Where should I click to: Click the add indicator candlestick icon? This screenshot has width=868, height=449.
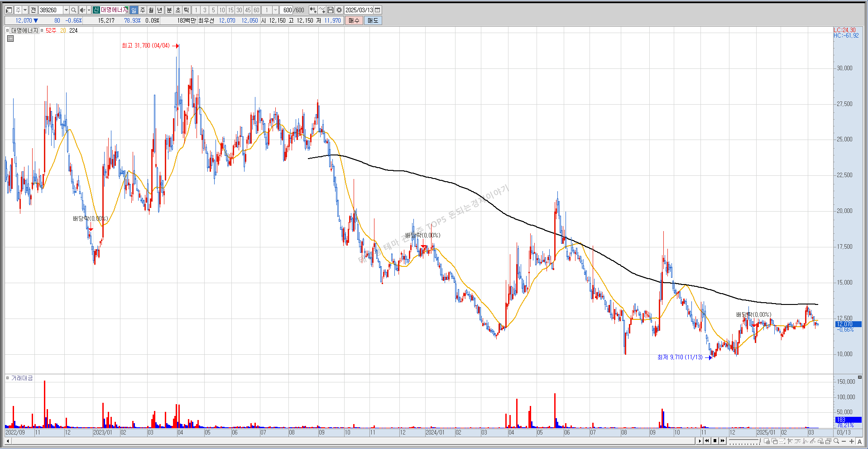(313, 10)
